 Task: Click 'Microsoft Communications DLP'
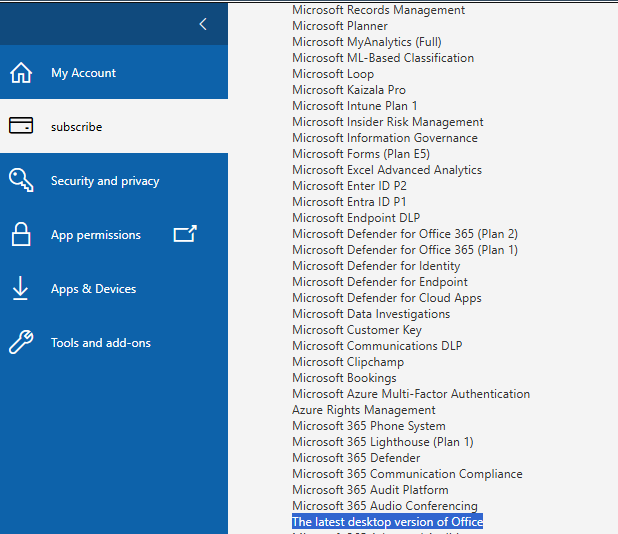[x=377, y=346]
